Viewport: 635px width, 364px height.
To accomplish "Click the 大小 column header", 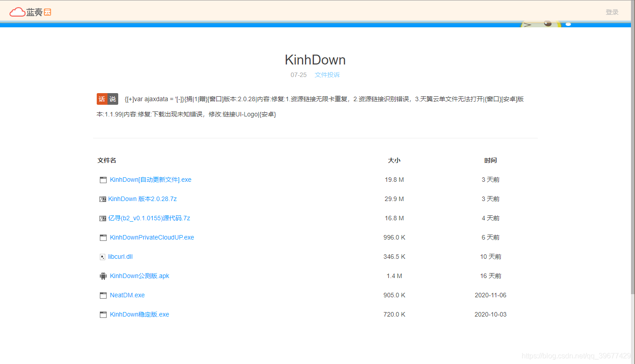I will (x=394, y=160).
